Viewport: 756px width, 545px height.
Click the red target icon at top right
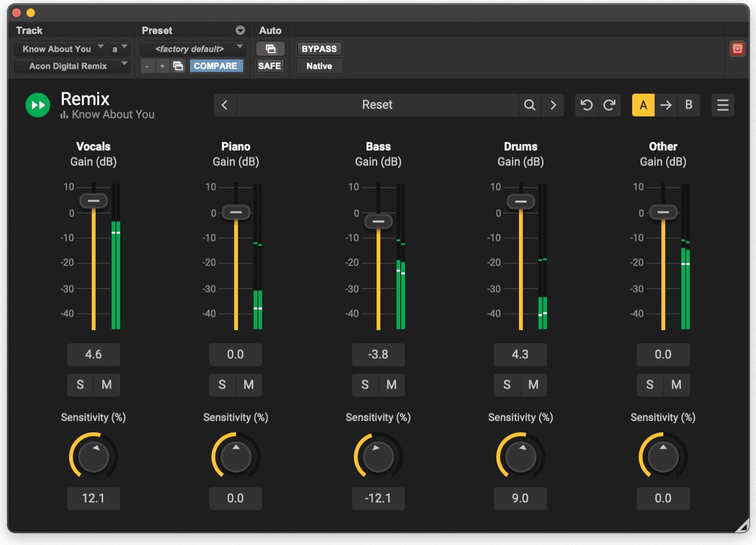click(737, 49)
